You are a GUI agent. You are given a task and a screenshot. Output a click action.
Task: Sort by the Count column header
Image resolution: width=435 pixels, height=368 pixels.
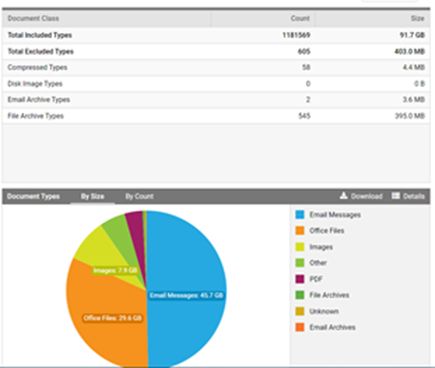pyautogui.click(x=300, y=18)
